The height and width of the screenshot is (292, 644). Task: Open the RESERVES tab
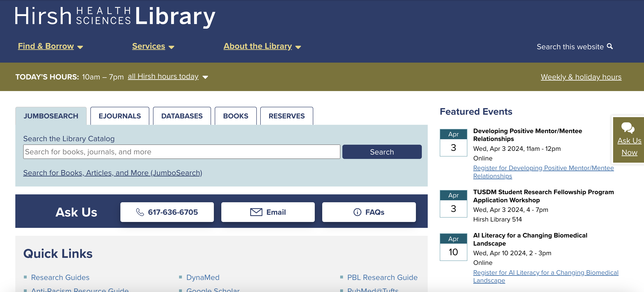287,116
